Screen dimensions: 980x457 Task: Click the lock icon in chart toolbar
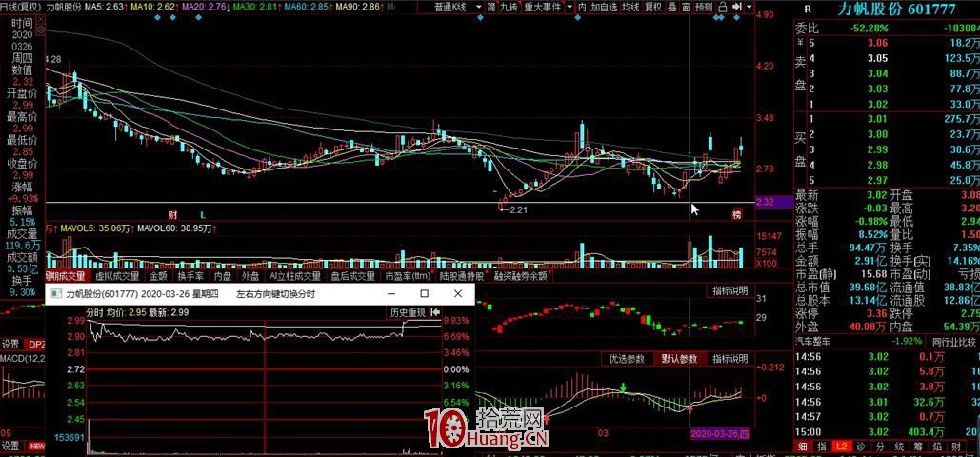coord(723,7)
